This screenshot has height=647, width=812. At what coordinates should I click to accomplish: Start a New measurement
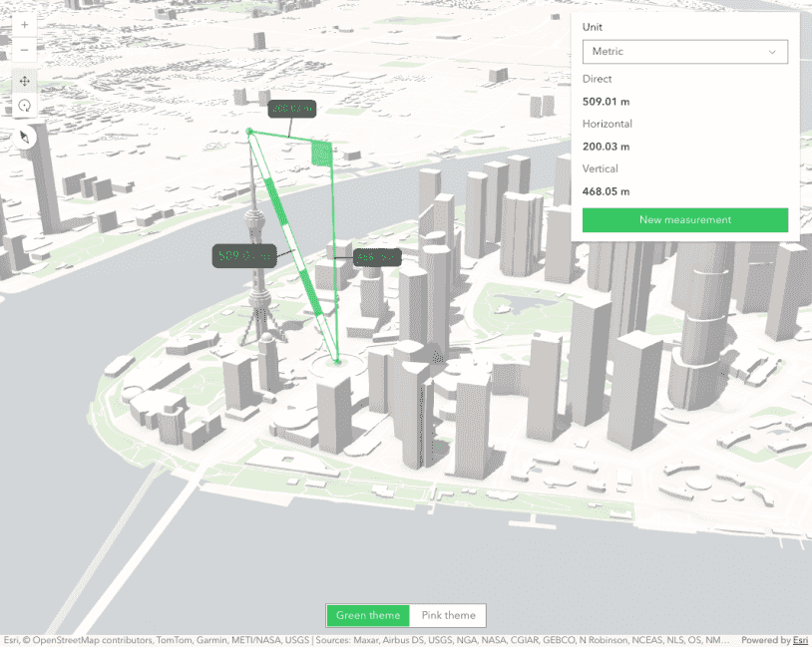[x=684, y=219]
